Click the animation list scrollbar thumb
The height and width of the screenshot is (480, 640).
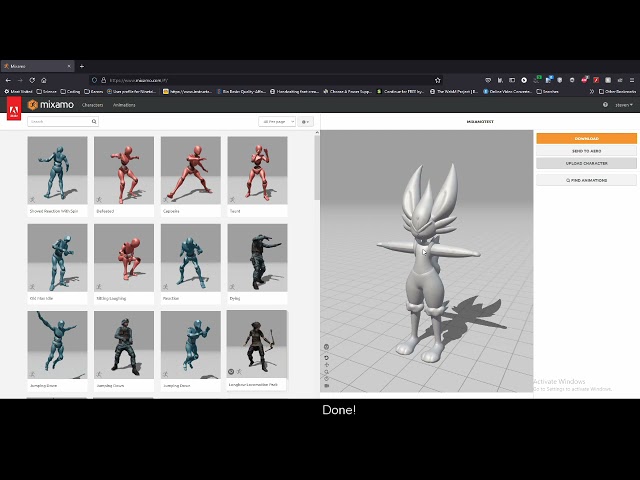click(x=317, y=167)
